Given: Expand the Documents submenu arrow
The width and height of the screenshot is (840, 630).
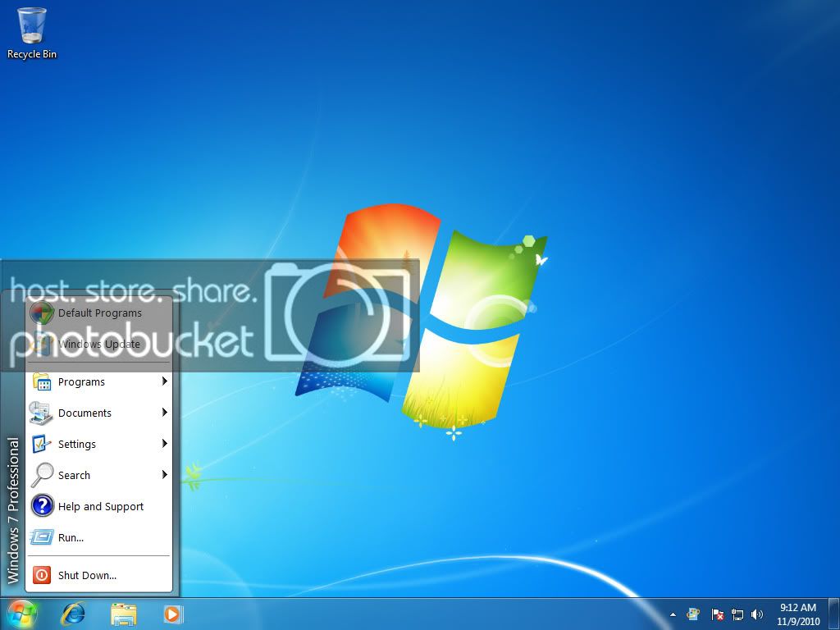Looking at the screenshot, I should [x=165, y=413].
